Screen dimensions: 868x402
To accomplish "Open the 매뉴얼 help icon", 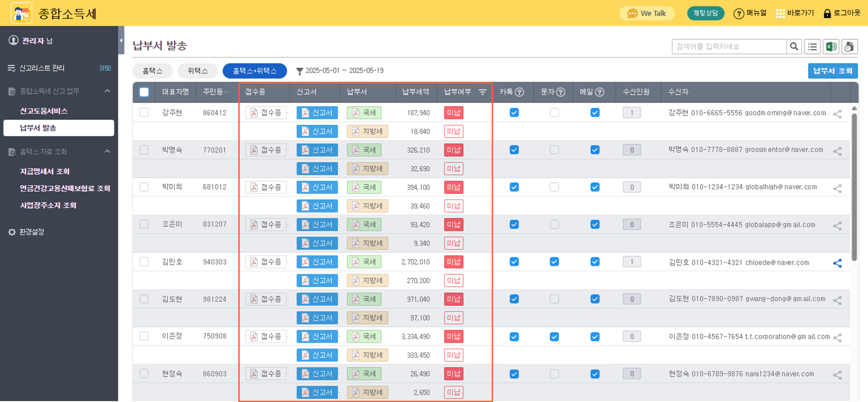I will [x=739, y=13].
